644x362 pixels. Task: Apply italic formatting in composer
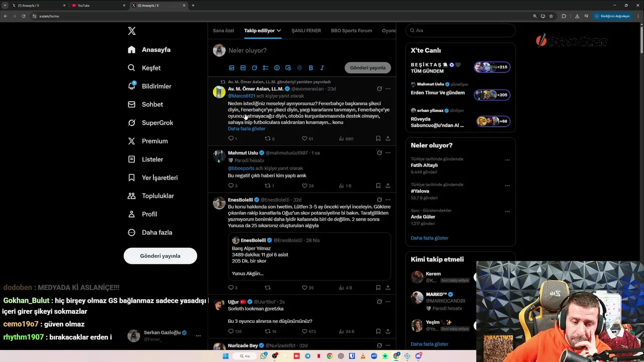click(x=322, y=68)
